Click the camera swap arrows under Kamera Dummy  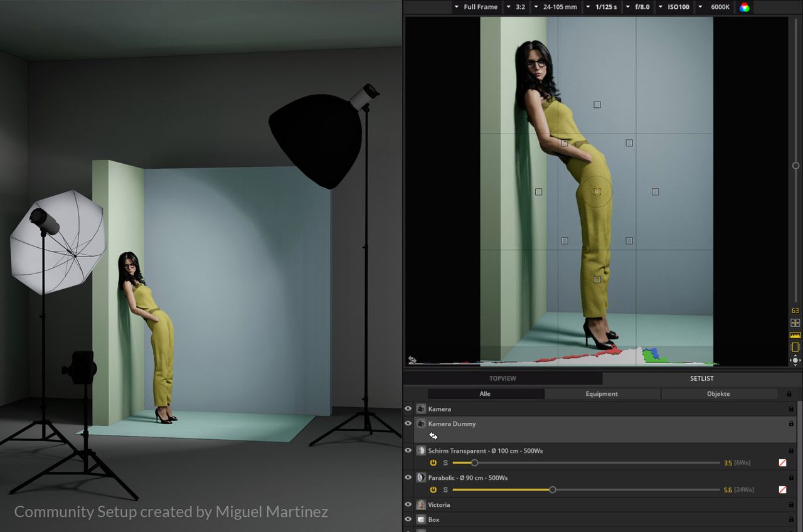(433, 436)
